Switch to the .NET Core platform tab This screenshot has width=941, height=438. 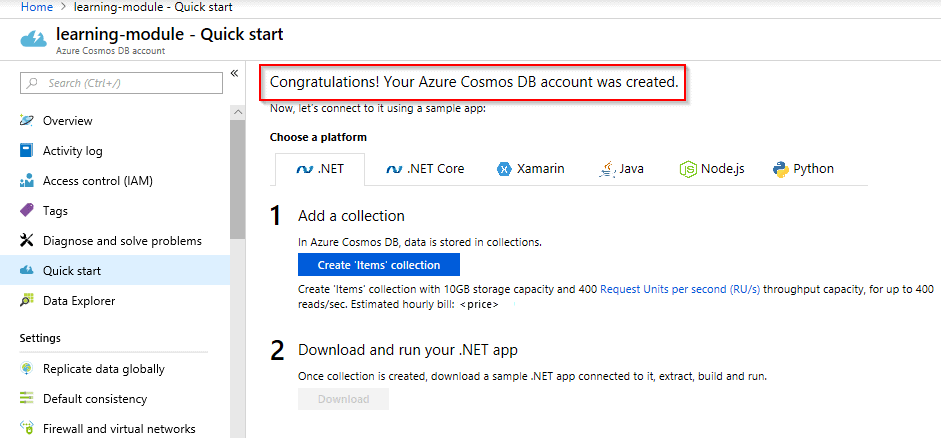point(425,169)
